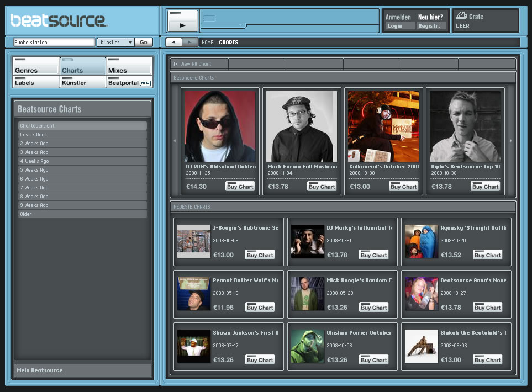The image size is (532, 392).
Task: Click the NEW badge beside Beatportal
Action: 145,83
